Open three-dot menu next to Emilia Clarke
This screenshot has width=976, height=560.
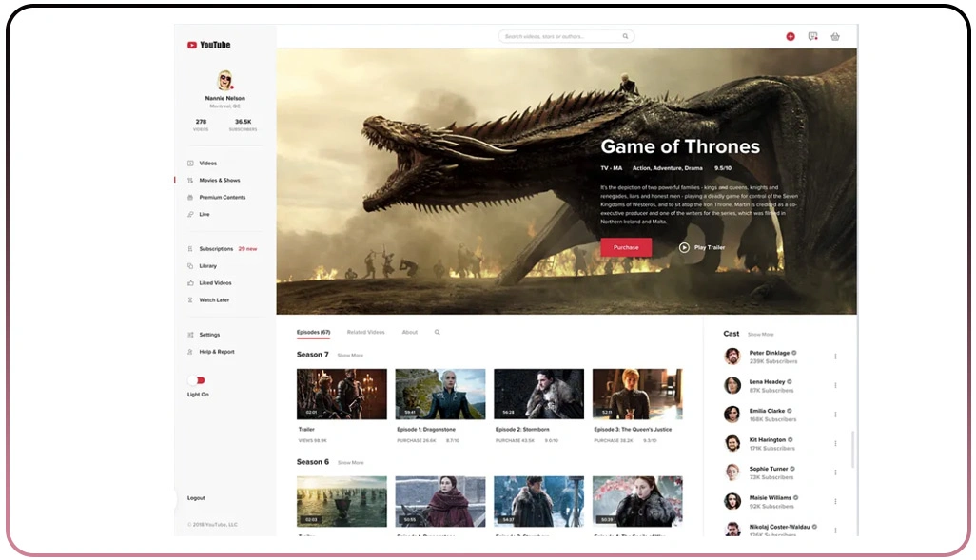pyautogui.click(x=835, y=415)
